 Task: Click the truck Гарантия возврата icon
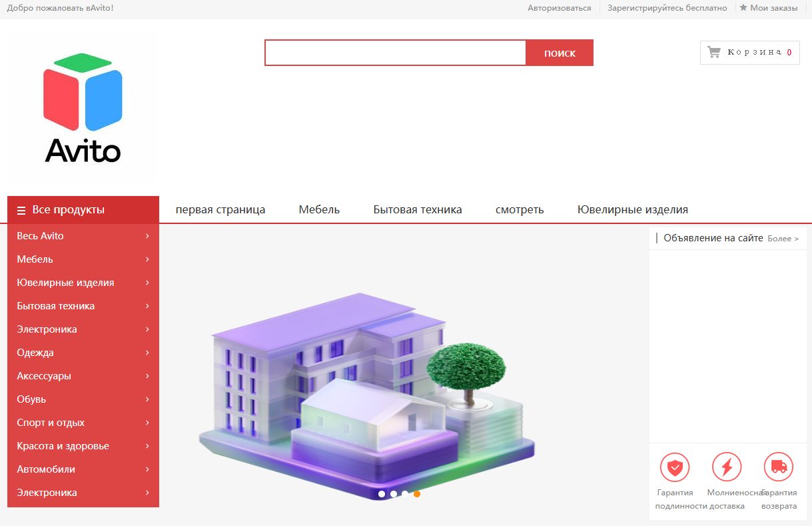pyautogui.click(x=779, y=467)
